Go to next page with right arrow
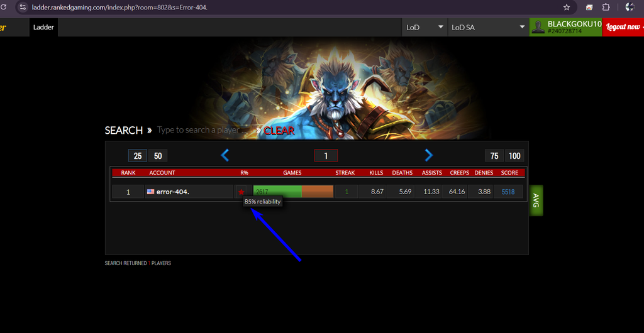Image resolution: width=644 pixels, height=333 pixels. click(428, 155)
